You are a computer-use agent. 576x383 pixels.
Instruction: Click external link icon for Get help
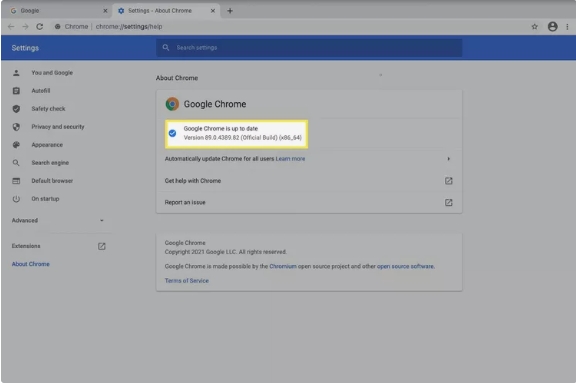[x=449, y=181]
